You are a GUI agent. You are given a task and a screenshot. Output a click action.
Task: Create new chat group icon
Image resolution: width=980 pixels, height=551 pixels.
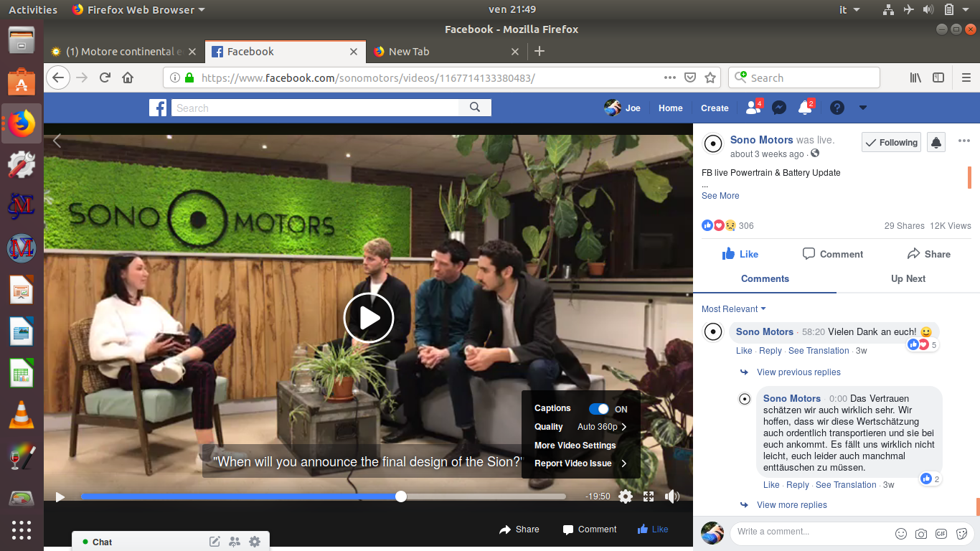tap(235, 542)
